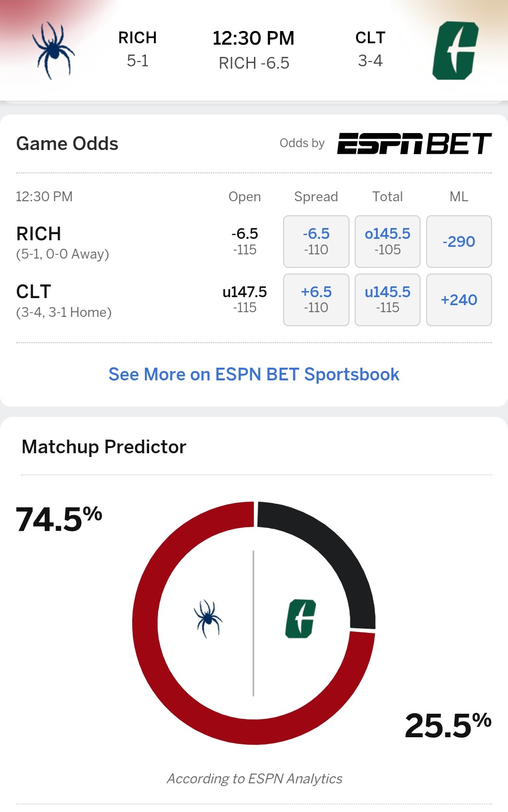Pick RICH moneyline -290
This screenshot has height=812, width=508.
pyautogui.click(x=459, y=241)
